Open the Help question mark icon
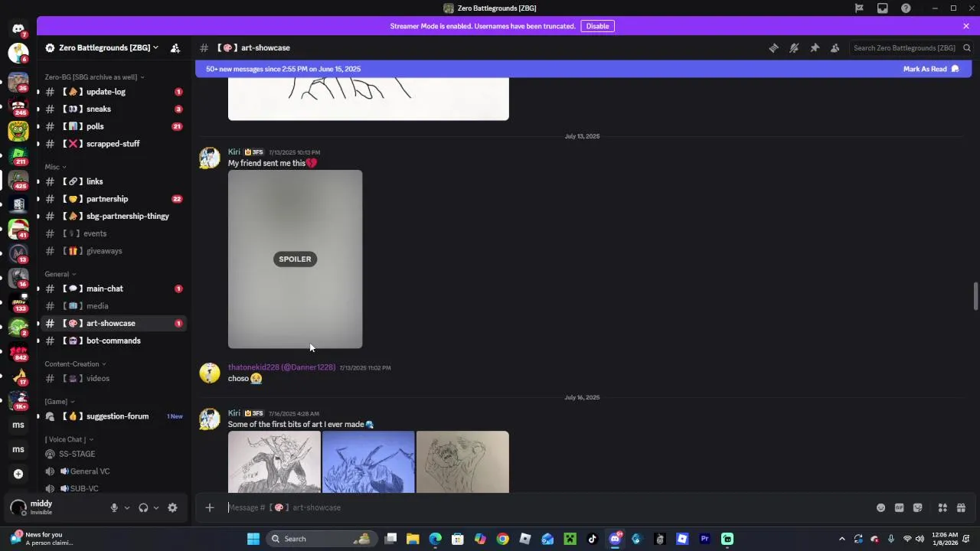The image size is (980, 551). point(906,8)
